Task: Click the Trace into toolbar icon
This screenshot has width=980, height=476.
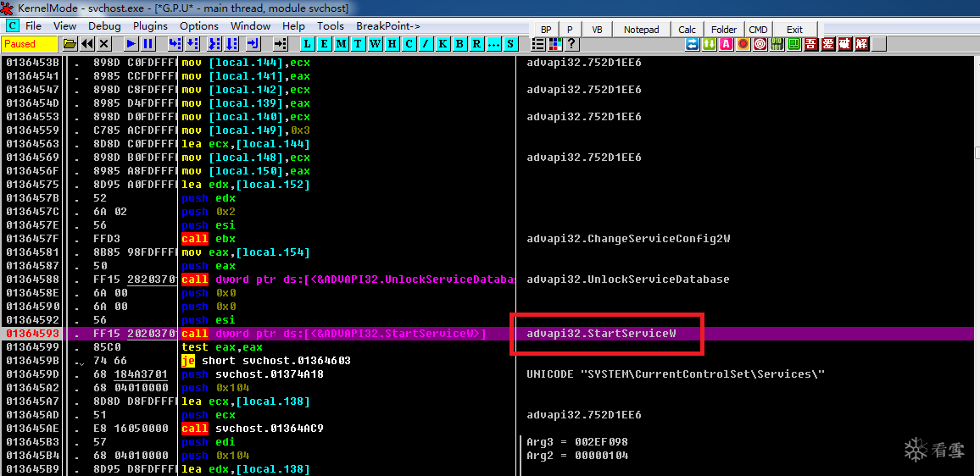Action: [215, 44]
